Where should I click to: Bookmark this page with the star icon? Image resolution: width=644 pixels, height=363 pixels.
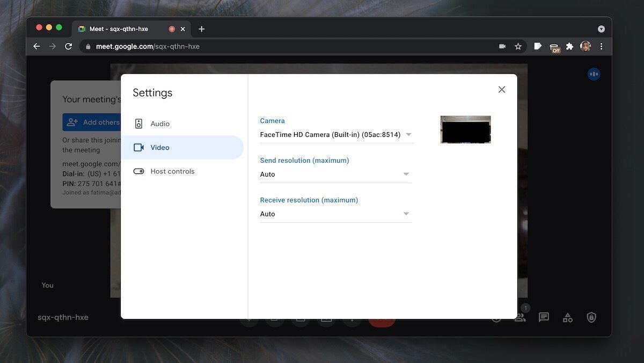(518, 47)
